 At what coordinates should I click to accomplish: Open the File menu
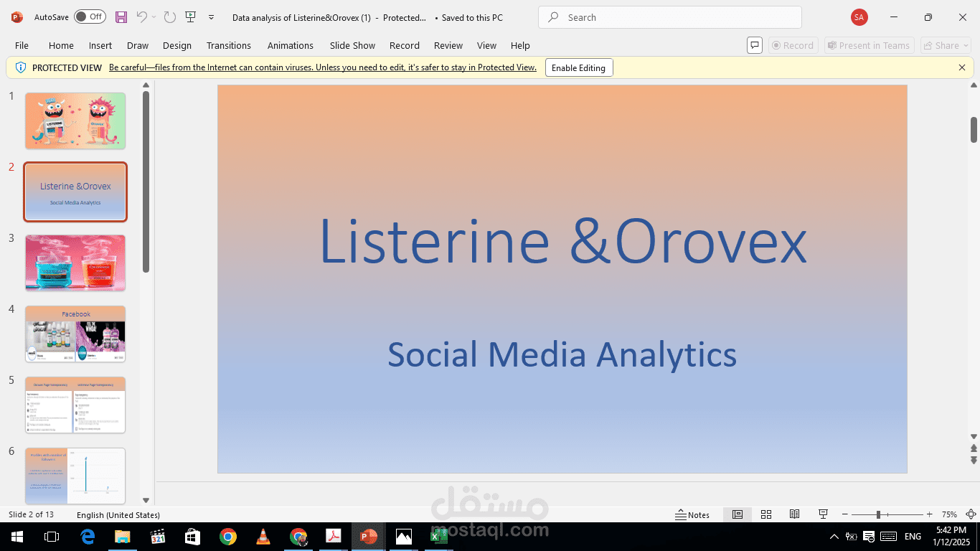(22, 45)
